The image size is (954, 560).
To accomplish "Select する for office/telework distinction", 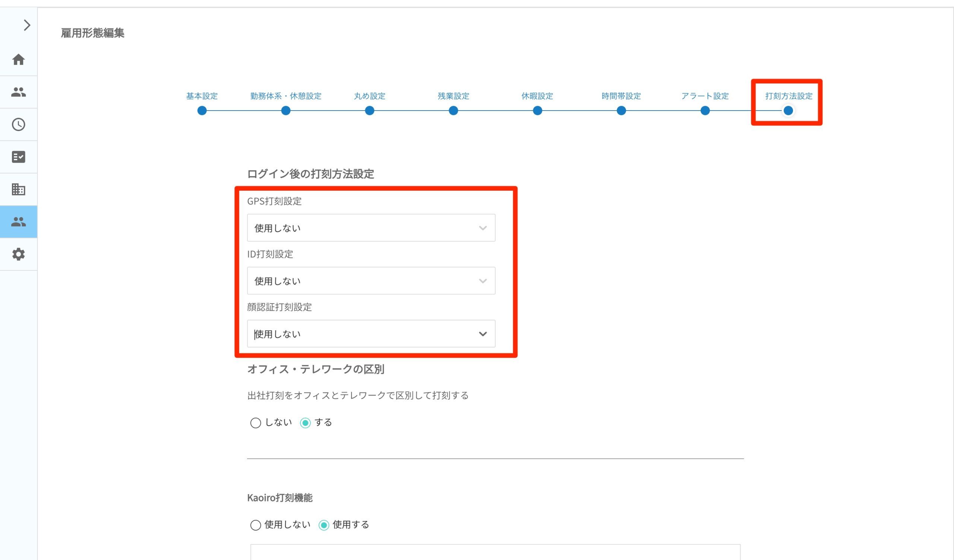I will click(x=305, y=423).
